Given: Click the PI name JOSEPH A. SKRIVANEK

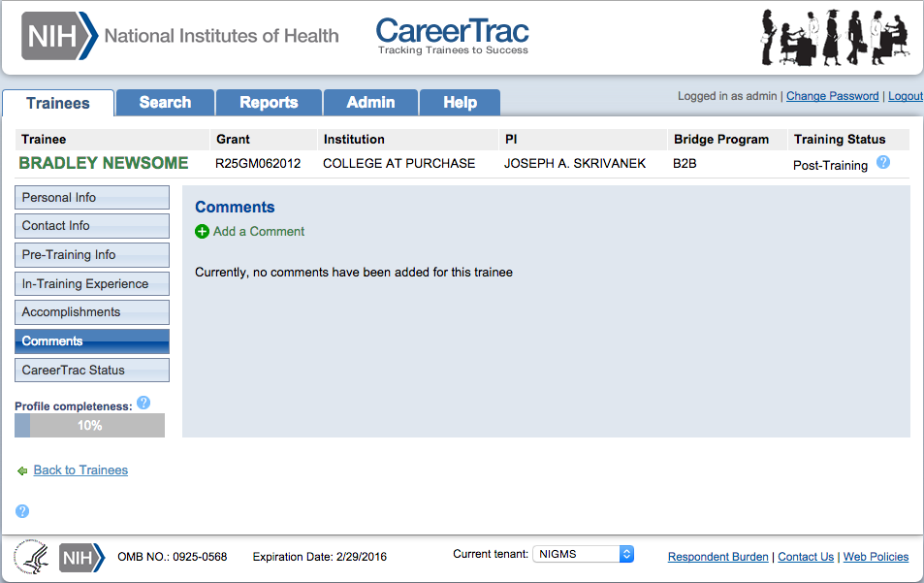Looking at the screenshot, I should (575, 163).
